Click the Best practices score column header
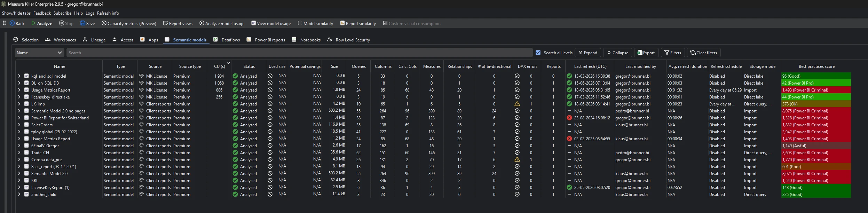 [x=816, y=66]
